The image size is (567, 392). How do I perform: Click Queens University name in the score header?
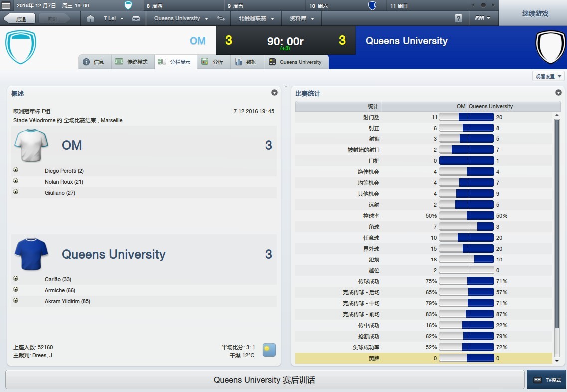(x=406, y=41)
